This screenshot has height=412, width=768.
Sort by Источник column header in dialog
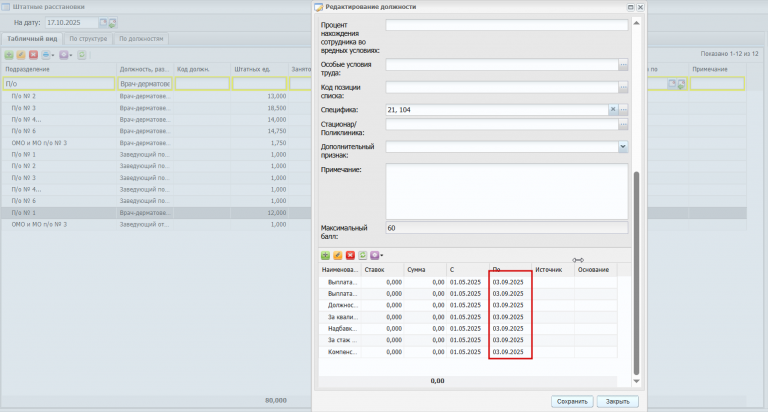[553, 270]
